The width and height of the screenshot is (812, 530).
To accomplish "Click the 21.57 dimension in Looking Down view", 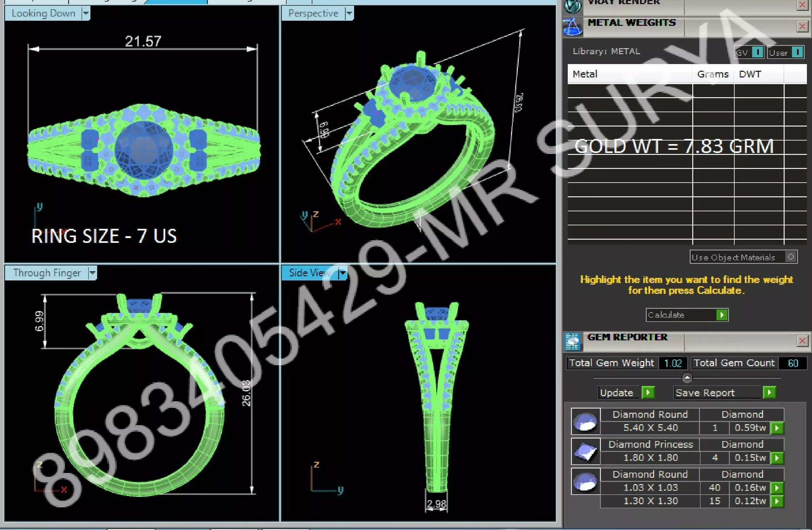I will [x=143, y=41].
